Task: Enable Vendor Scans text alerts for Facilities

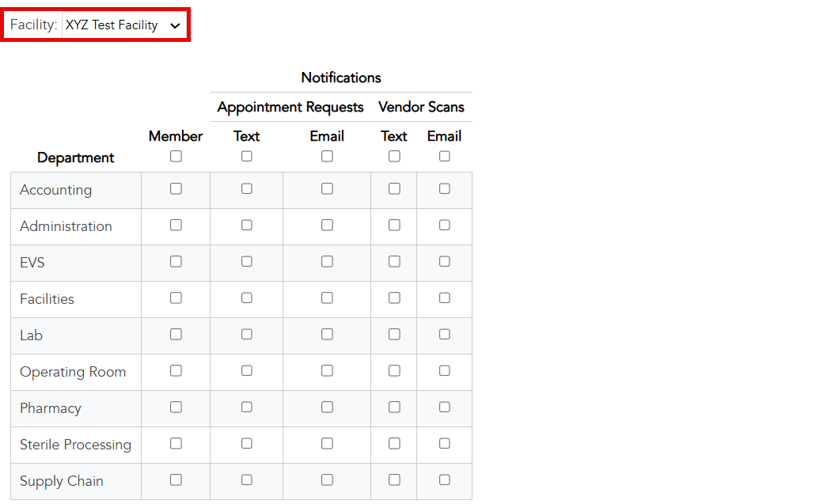Action: (393, 297)
